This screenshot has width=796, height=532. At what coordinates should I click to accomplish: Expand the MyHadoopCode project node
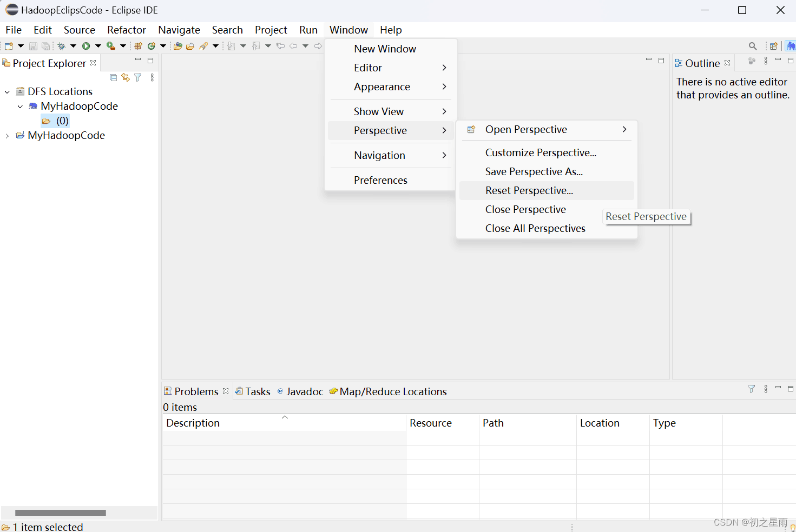tap(7, 136)
